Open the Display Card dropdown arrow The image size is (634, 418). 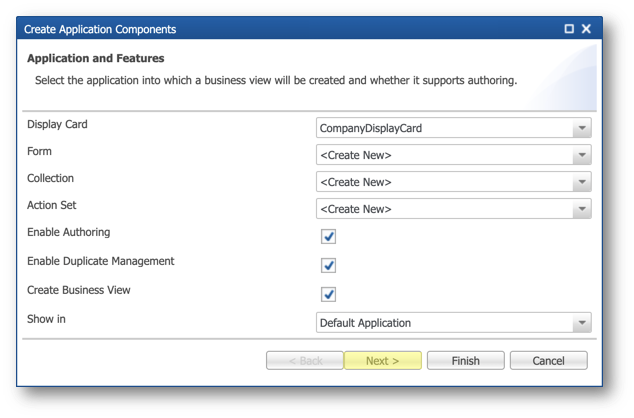(582, 128)
